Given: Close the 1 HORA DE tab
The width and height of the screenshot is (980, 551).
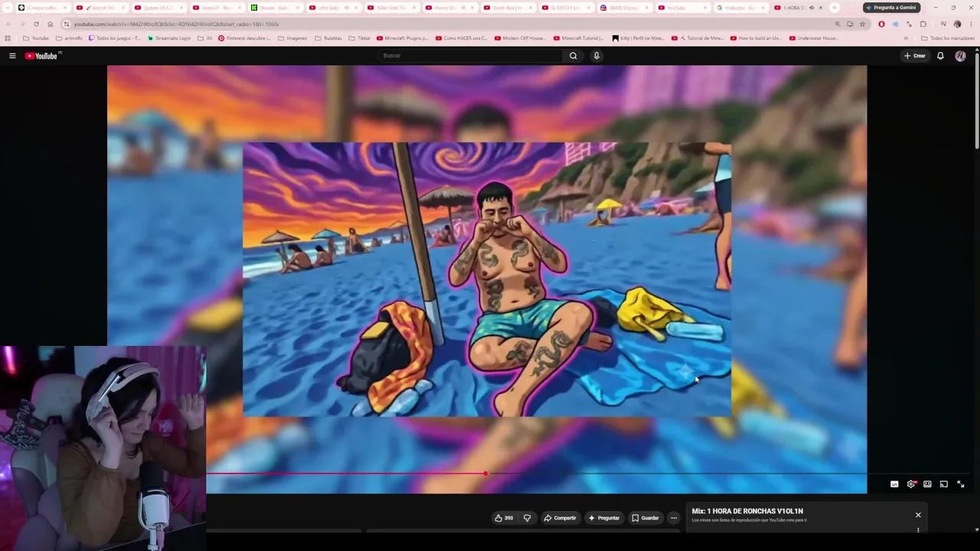Looking at the screenshot, I should tap(821, 8).
